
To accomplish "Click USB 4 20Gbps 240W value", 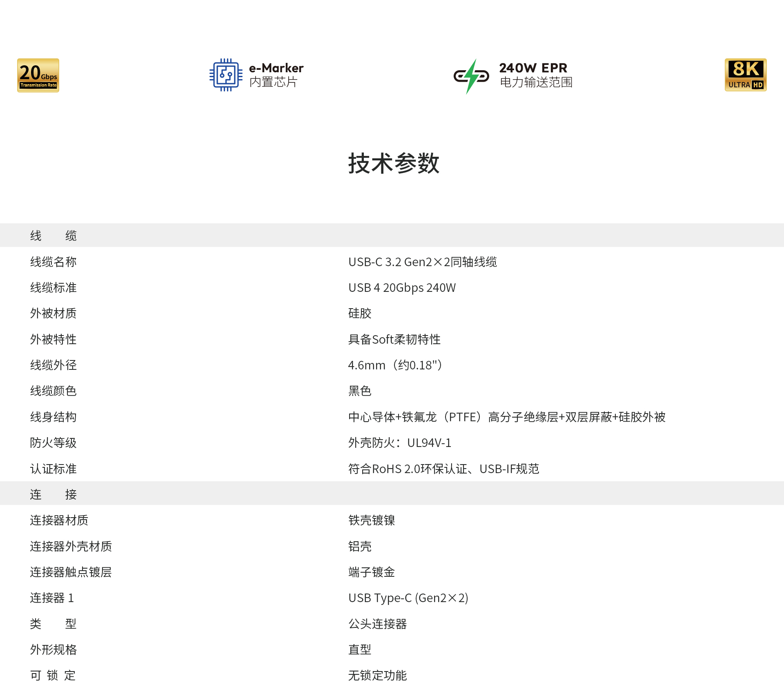I will point(402,288).
